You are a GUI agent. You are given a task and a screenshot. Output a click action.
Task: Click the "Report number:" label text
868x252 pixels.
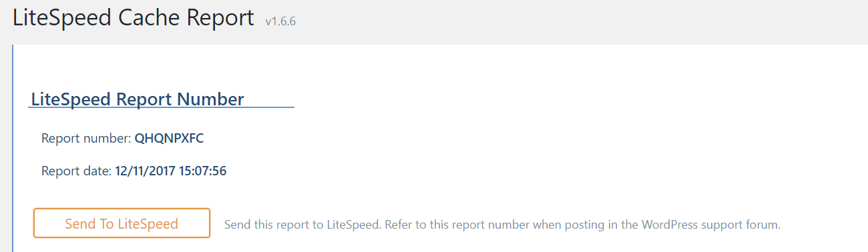click(87, 139)
